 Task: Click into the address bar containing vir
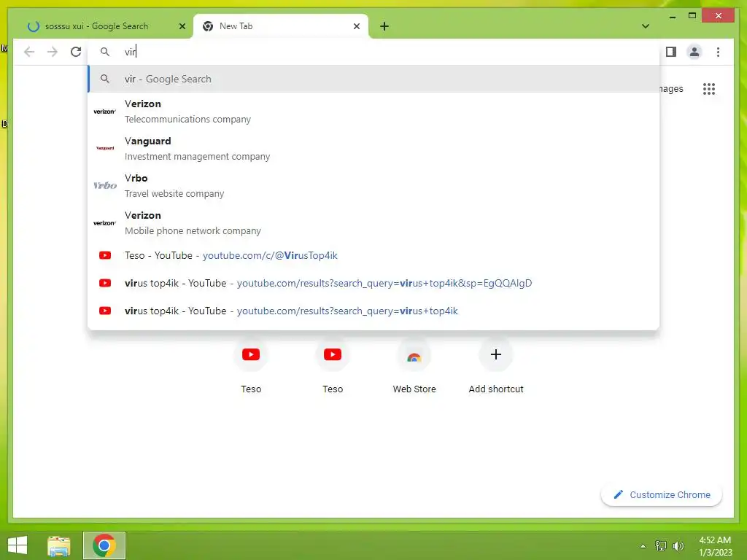pos(373,52)
